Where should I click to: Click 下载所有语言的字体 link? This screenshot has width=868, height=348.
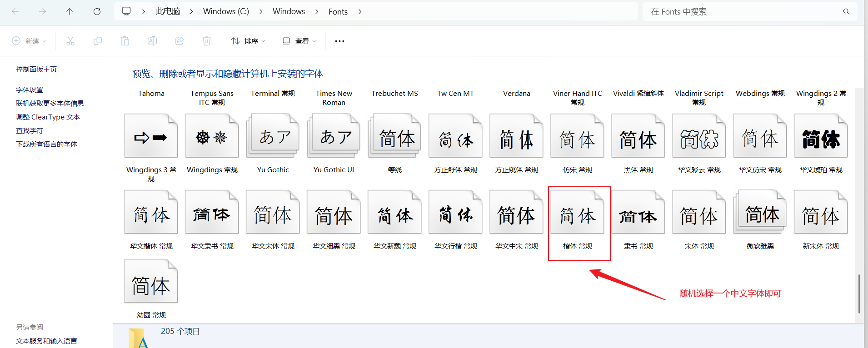pos(46,144)
